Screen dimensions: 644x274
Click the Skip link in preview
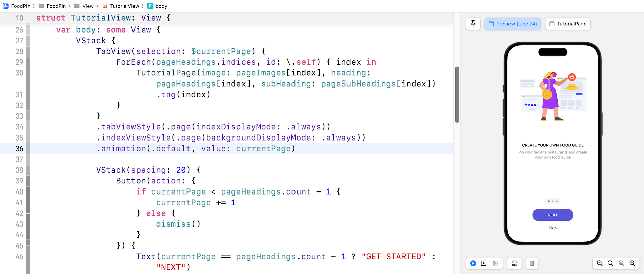click(x=552, y=228)
